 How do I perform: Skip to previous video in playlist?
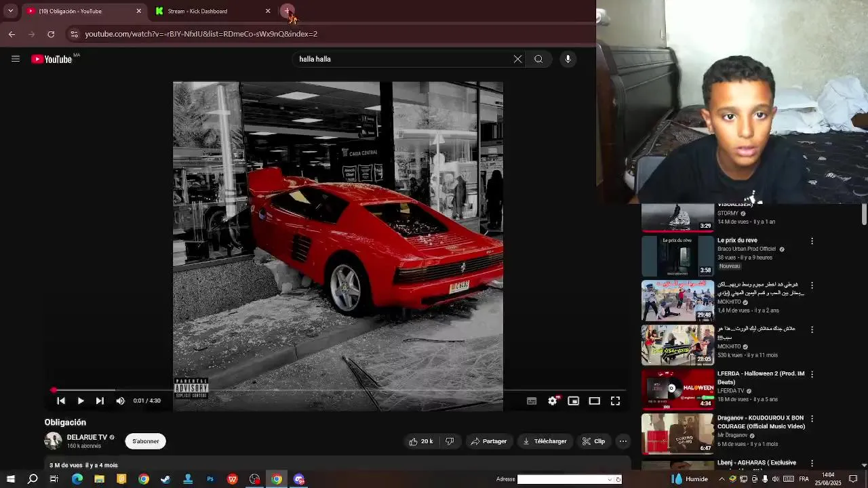[61, 401]
